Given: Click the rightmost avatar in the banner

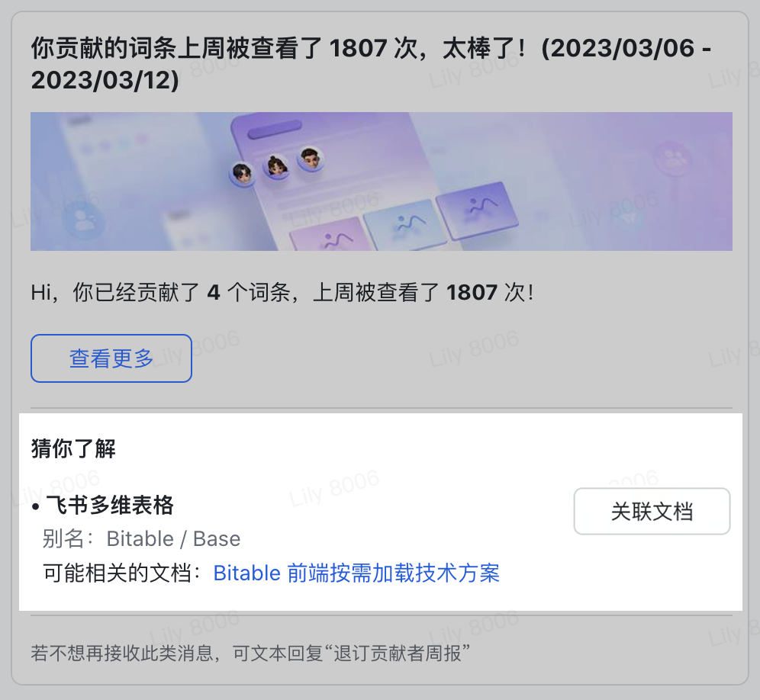Looking at the screenshot, I should point(311,159).
